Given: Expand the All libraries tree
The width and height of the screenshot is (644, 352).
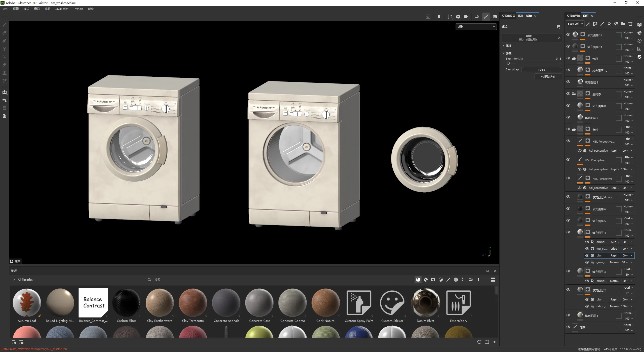Looking at the screenshot, I should point(14,280).
